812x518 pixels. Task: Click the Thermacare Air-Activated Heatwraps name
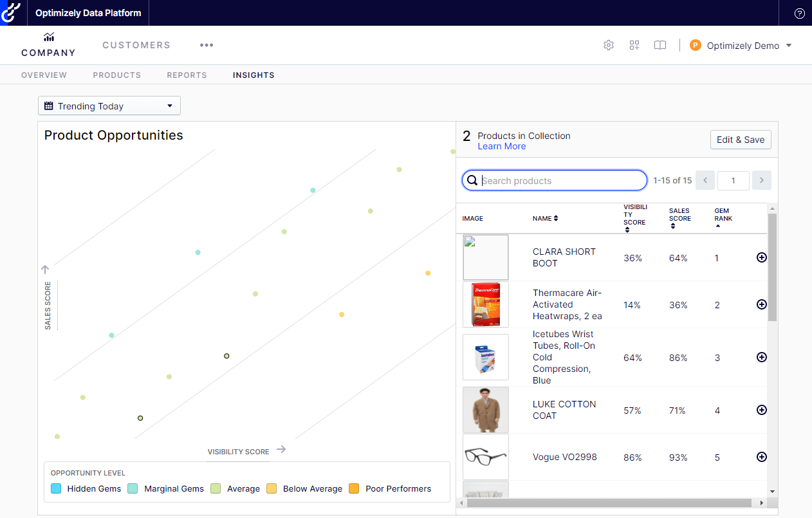[x=567, y=304]
